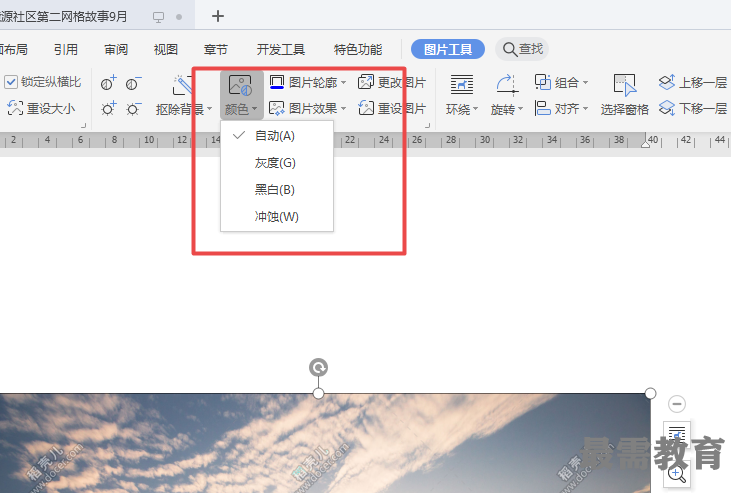This screenshot has width=731, height=493.
Task: Switch to the 章节 tab
Action: 215,49
